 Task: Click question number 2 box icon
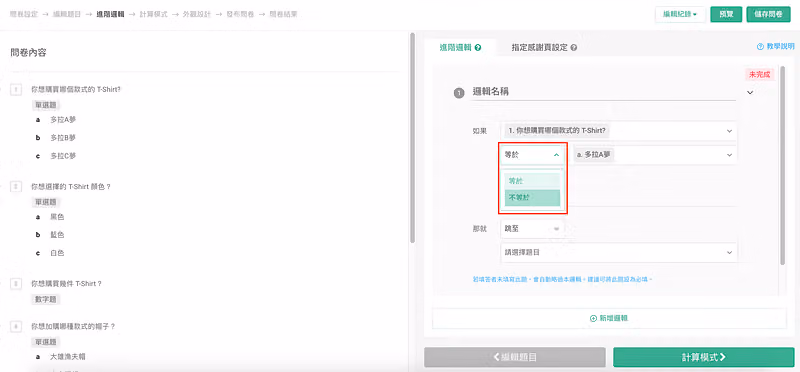[16, 187]
